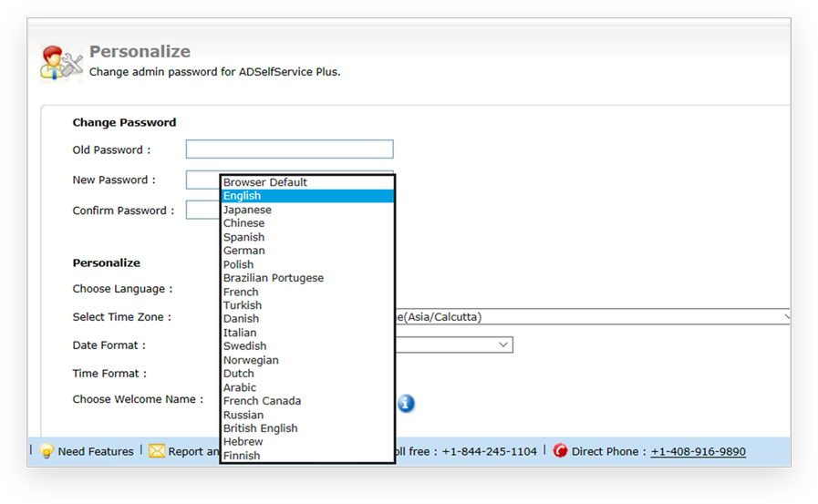
Task: Choose Chinese from the language list
Action: pos(307,223)
